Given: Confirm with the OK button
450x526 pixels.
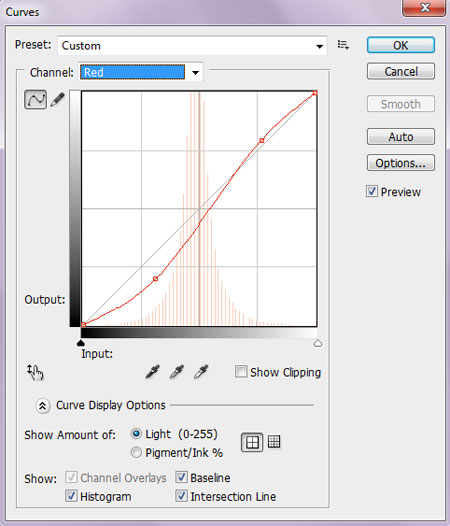Looking at the screenshot, I should tap(401, 45).
